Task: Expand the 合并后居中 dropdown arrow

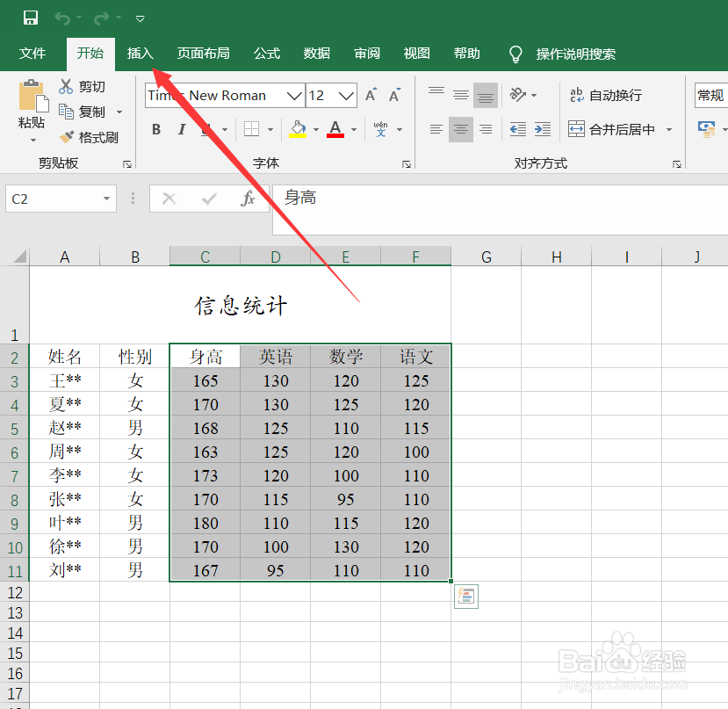Action: (669, 130)
